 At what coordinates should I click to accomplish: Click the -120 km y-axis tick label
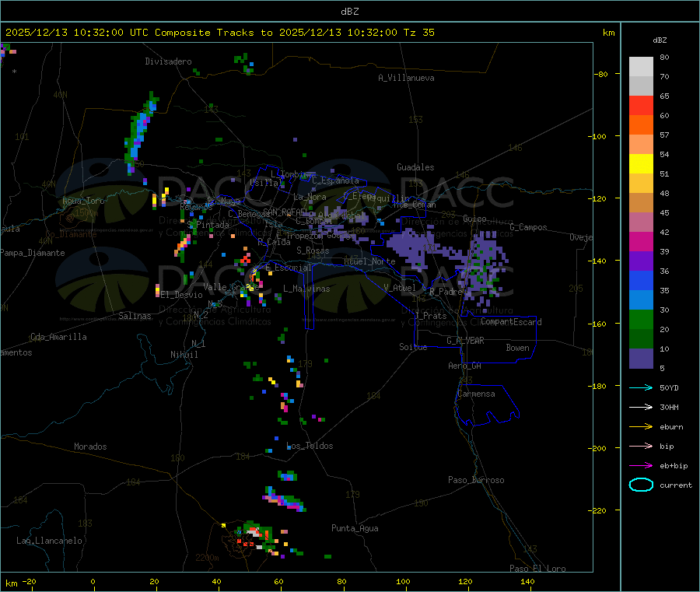point(600,198)
